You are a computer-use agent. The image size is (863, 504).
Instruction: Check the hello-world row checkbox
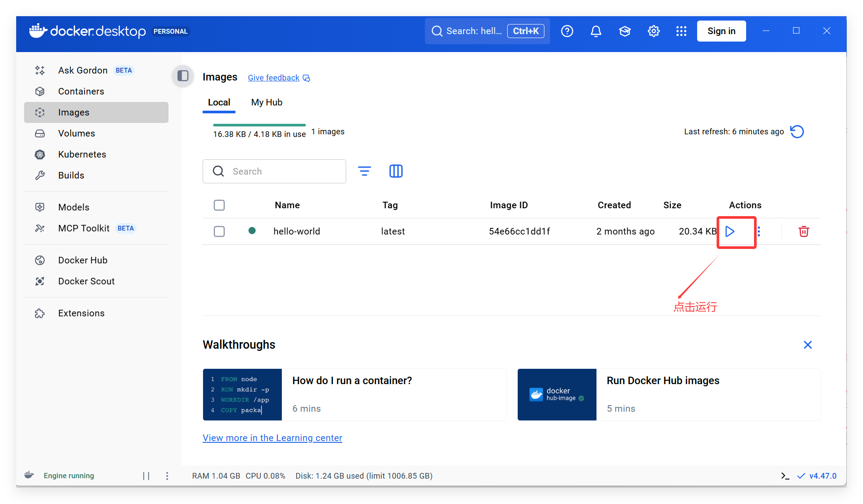coord(219,231)
